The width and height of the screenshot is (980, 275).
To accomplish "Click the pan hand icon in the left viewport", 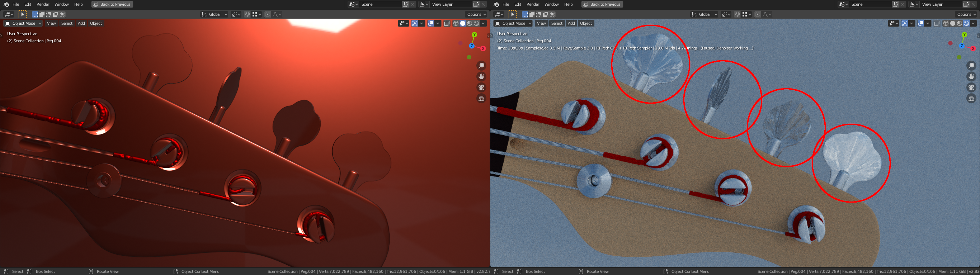I will 481,76.
